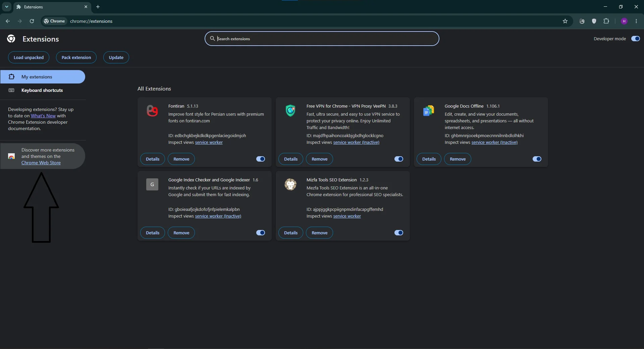Open Keyboard shortcuts in the sidebar
The height and width of the screenshot is (349, 644).
coord(43,90)
